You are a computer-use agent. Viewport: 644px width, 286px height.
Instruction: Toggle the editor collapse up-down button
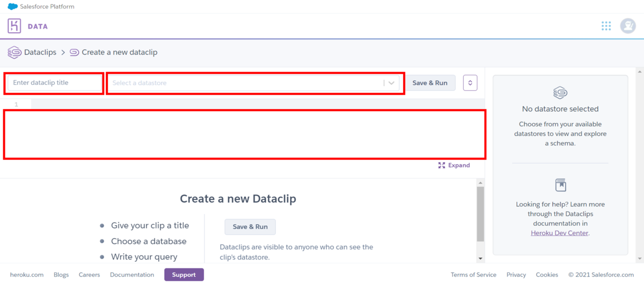tap(470, 83)
